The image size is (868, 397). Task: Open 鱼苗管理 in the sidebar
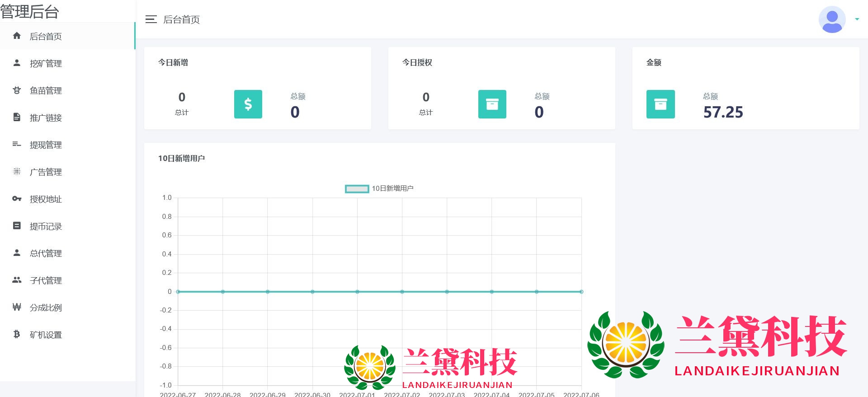(46, 90)
